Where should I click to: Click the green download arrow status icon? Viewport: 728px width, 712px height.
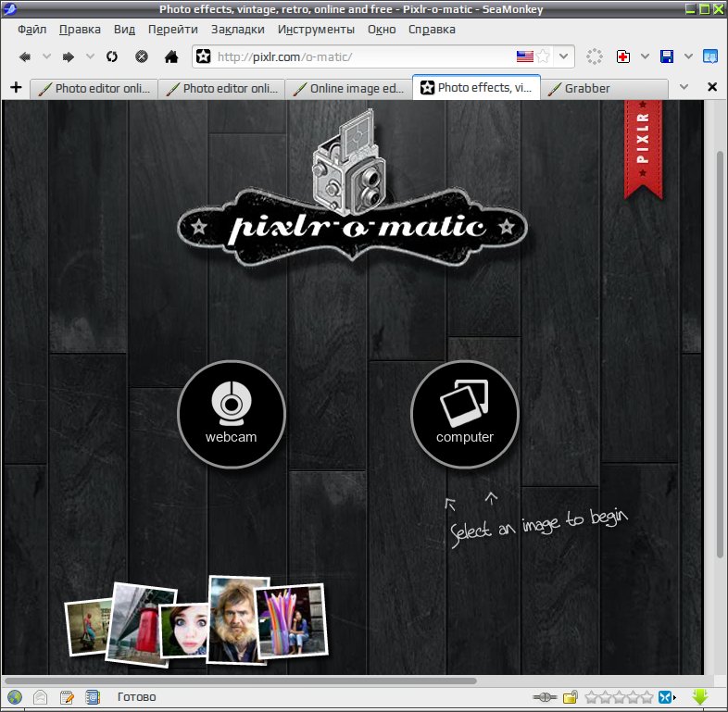pyautogui.click(x=699, y=696)
